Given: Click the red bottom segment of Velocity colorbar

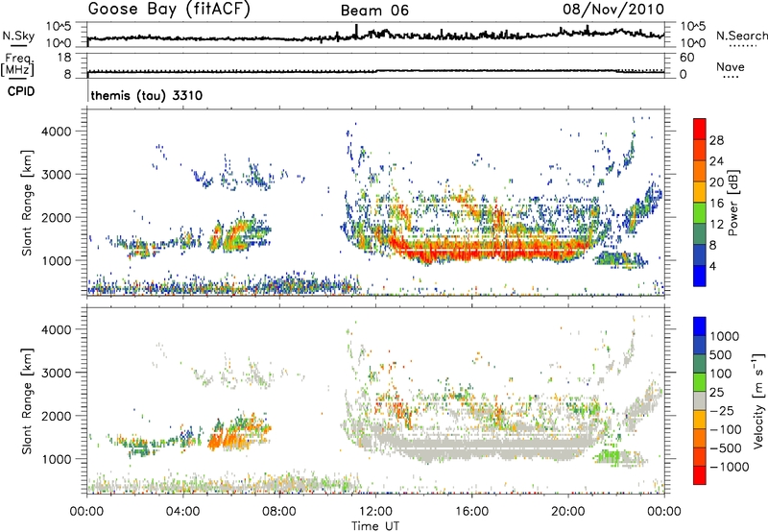Looking at the screenshot, I should (x=700, y=474).
